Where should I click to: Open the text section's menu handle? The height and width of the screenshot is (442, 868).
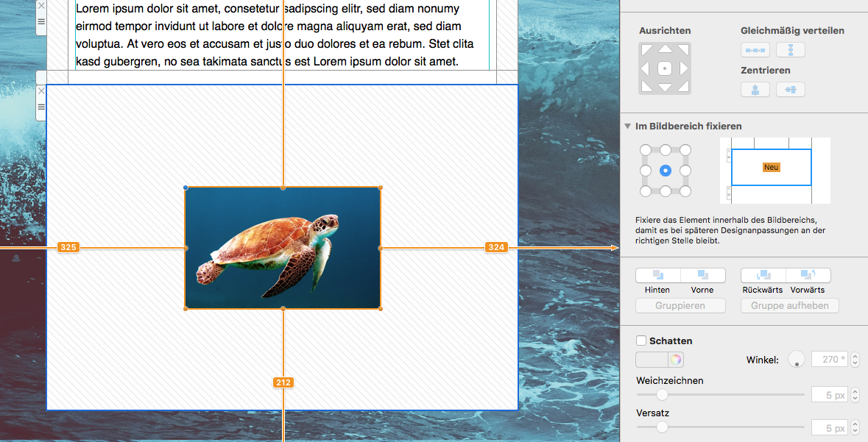coord(41,21)
